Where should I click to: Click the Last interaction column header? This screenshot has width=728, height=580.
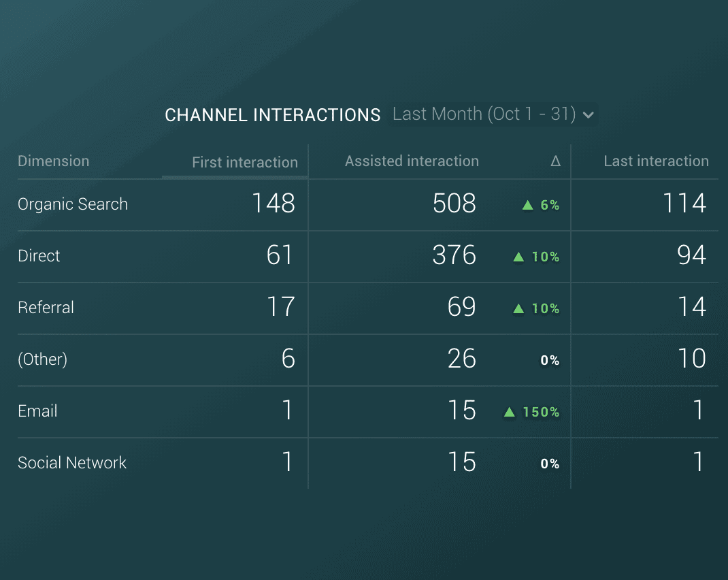coord(656,161)
